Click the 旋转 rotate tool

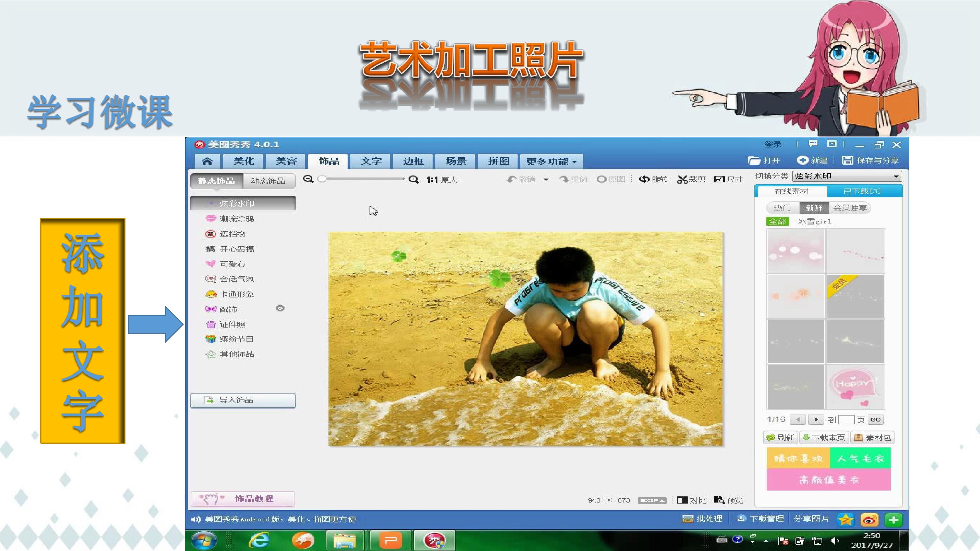tap(653, 180)
